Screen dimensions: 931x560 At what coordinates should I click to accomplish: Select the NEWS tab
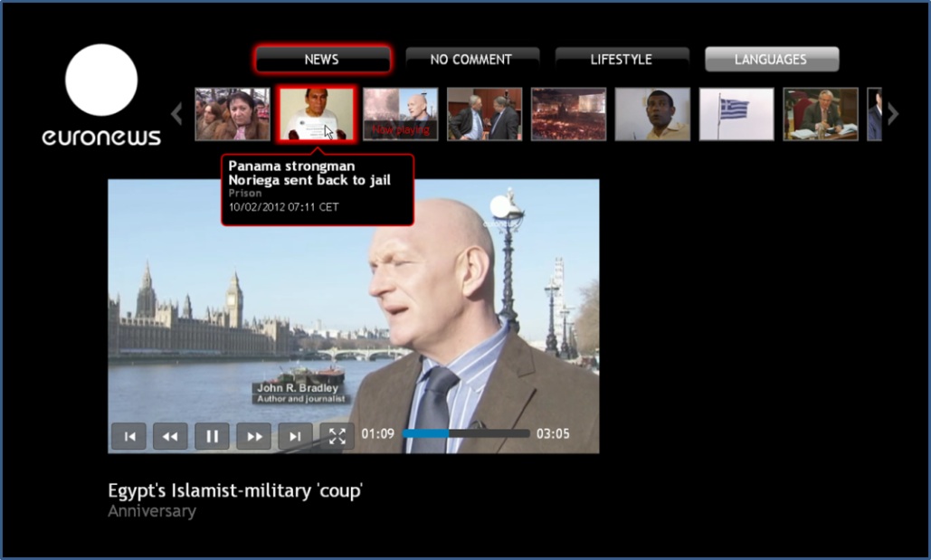[x=322, y=60]
